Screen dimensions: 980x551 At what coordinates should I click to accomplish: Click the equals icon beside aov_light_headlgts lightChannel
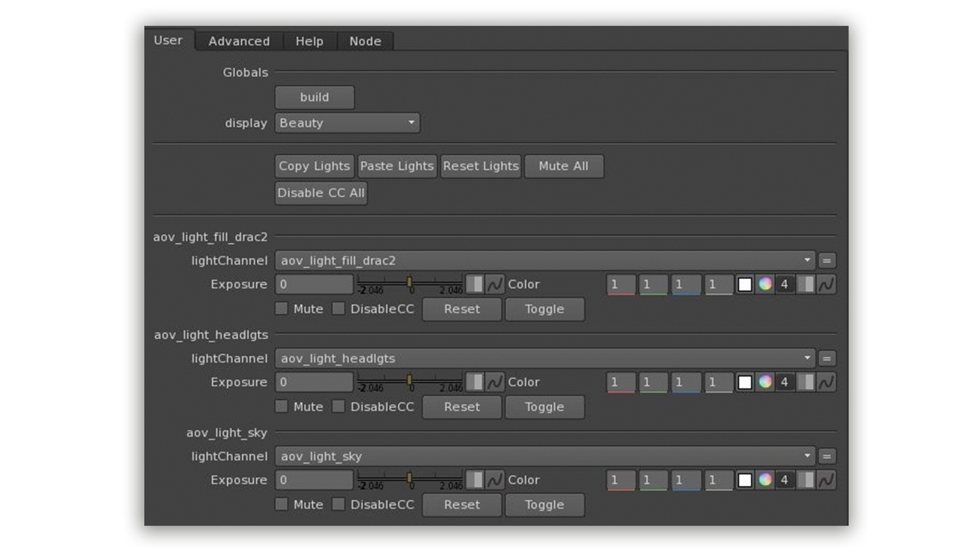click(x=826, y=358)
